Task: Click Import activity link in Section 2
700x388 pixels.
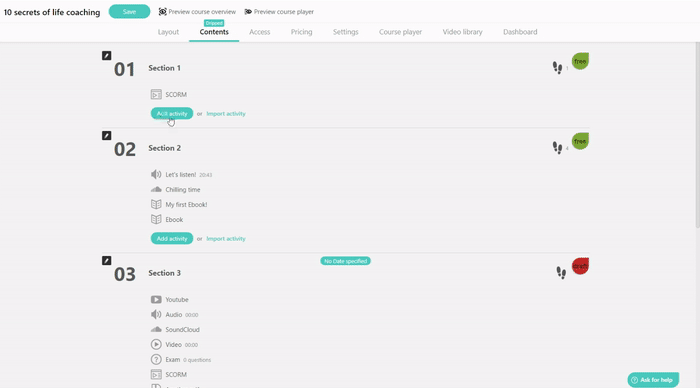Action: coord(226,238)
